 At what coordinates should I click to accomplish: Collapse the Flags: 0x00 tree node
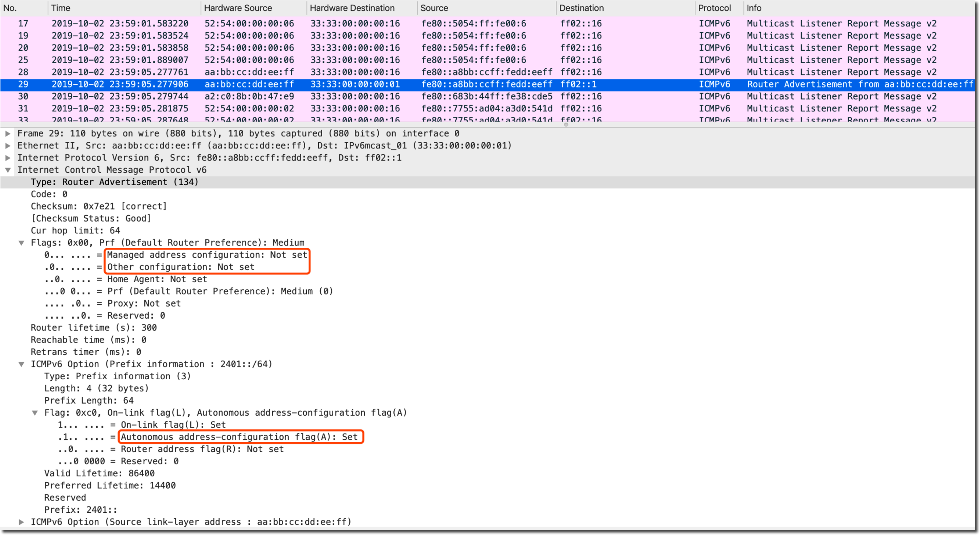(x=21, y=243)
